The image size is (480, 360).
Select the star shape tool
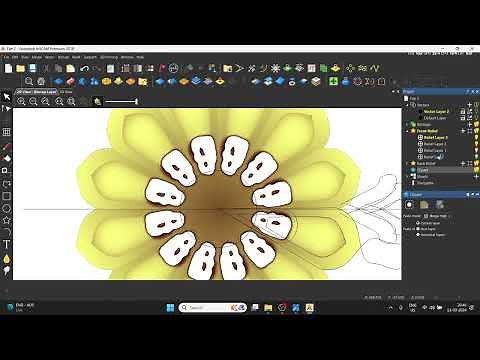(x=6, y=220)
